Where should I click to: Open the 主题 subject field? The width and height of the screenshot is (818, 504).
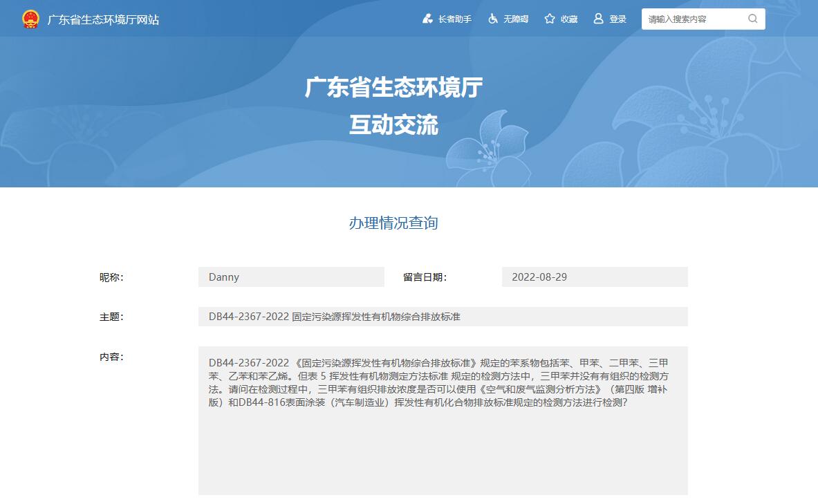tap(443, 316)
